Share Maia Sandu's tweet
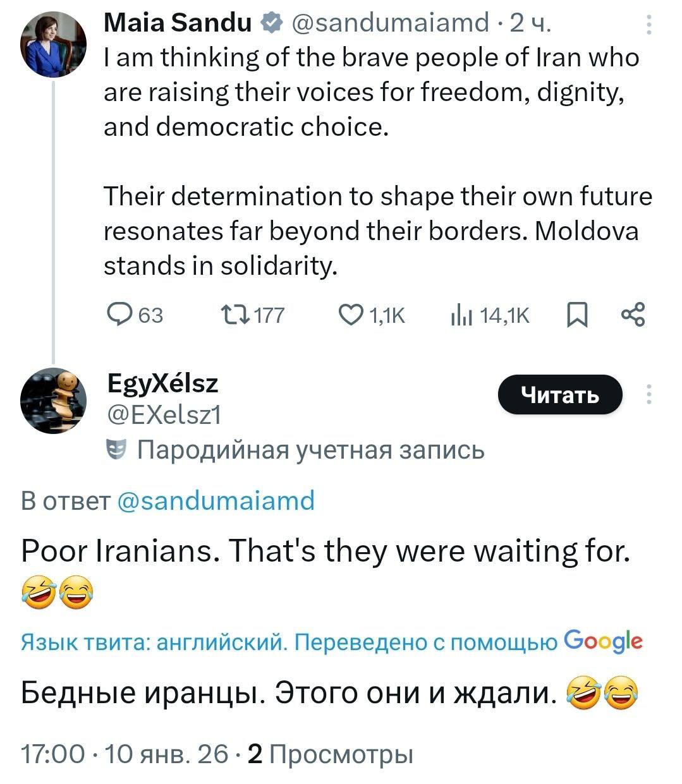Screen dimensions: 682x784 coord(633,314)
